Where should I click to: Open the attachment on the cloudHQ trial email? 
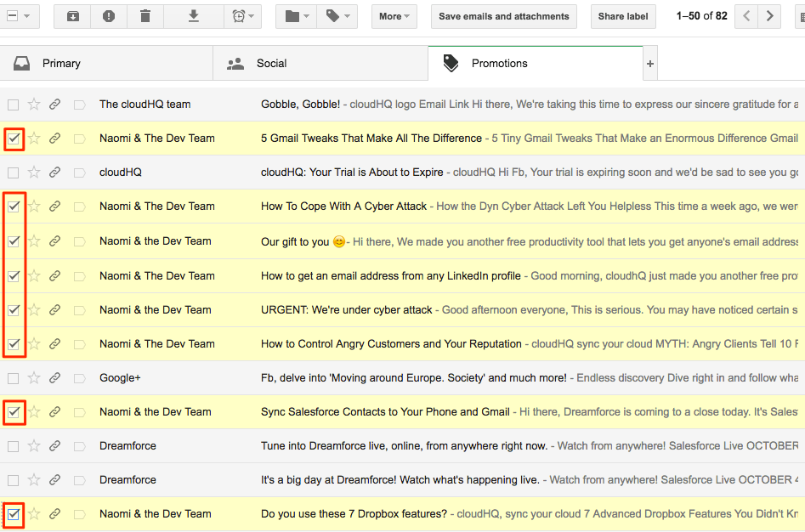[54, 172]
